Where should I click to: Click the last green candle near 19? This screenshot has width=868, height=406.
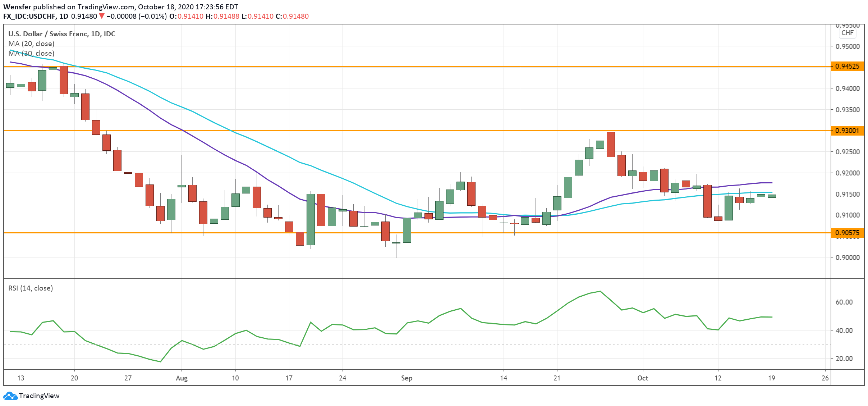click(772, 196)
